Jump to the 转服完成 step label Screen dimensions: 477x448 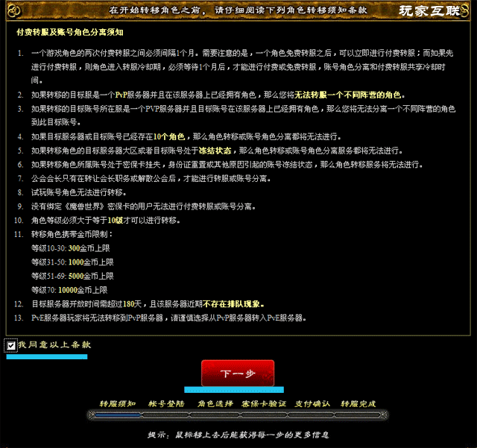[x=359, y=403]
